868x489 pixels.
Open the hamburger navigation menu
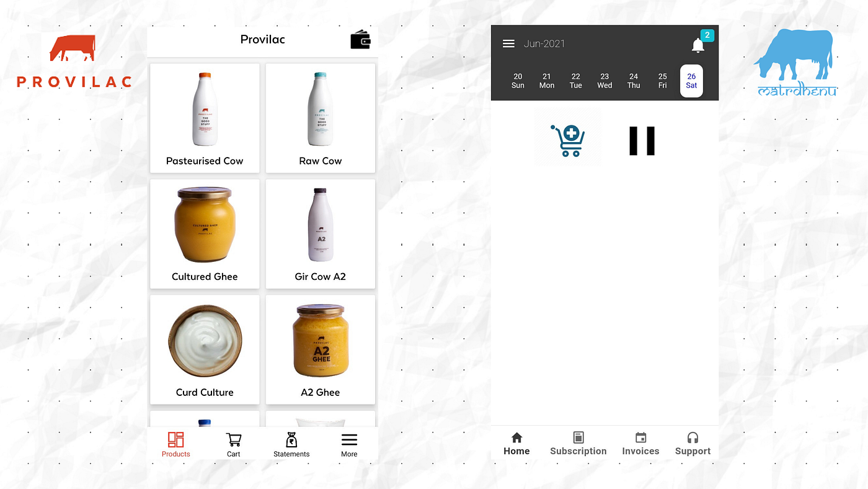tap(508, 43)
